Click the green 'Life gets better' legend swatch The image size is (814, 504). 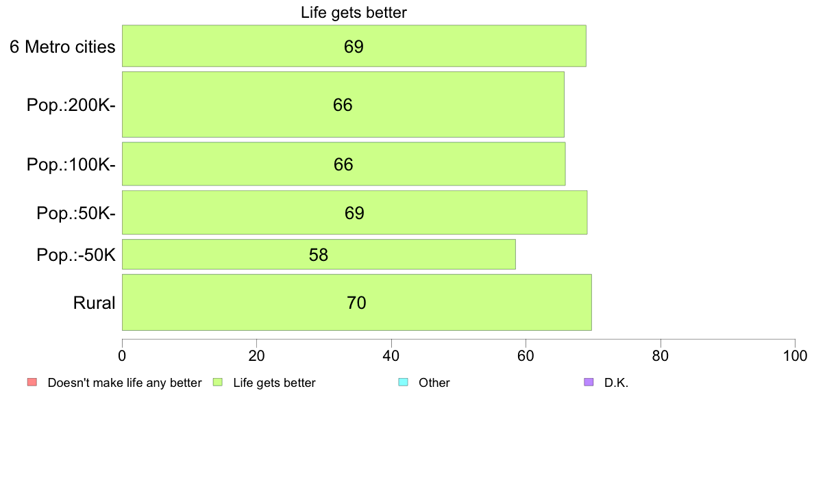pyautogui.click(x=217, y=383)
